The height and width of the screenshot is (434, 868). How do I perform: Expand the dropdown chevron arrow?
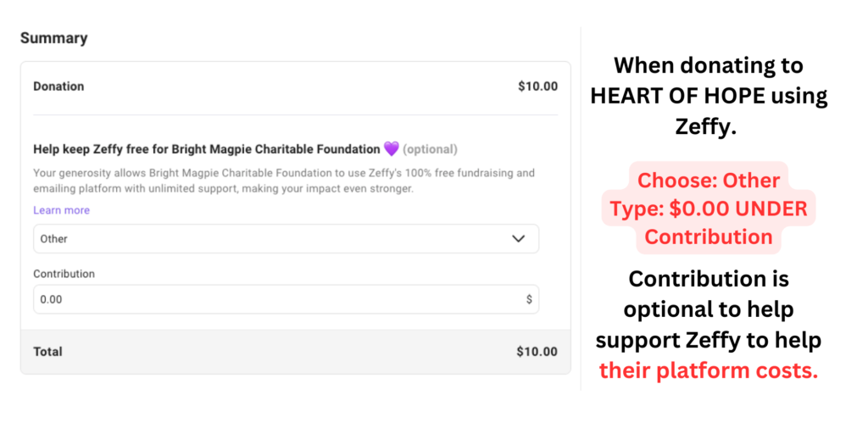pos(519,239)
